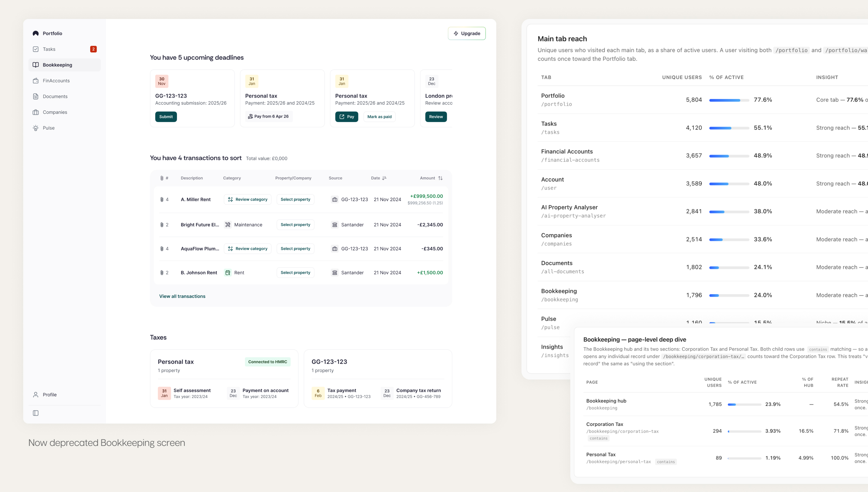The image size is (868, 492).
Task: Click the red Tasks badge showing 2
Action: [x=93, y=49]
